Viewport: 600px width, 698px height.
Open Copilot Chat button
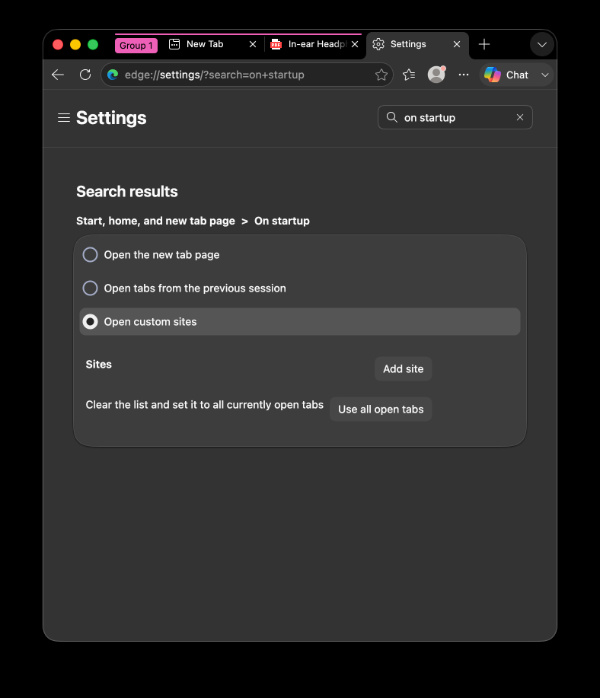[507, 75]
